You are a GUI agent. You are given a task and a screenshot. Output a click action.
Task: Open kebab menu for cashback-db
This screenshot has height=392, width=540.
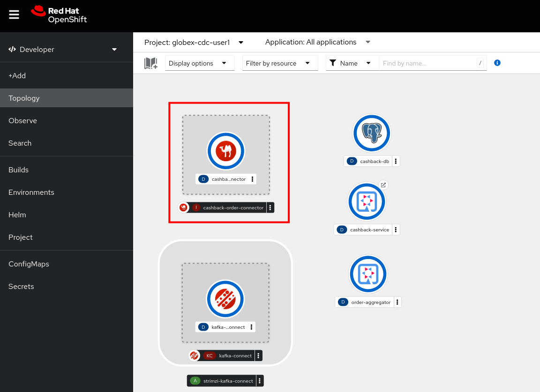pyautogui.click(x=396, y=162)
